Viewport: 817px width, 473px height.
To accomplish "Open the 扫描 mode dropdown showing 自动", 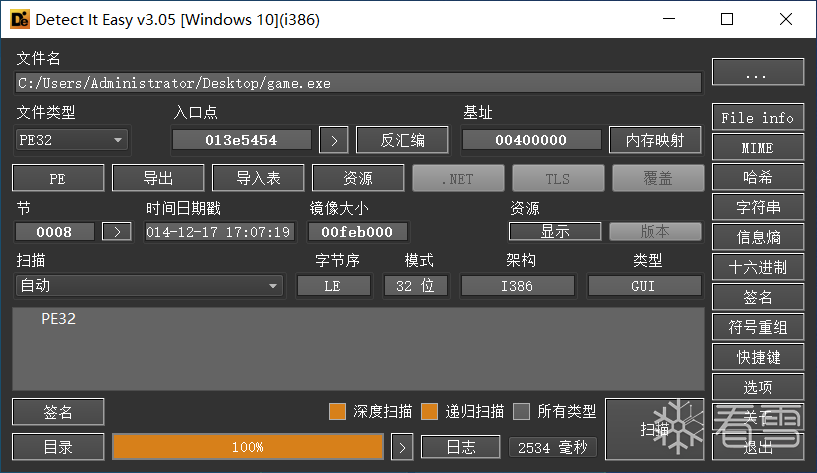I will (150, 285).
